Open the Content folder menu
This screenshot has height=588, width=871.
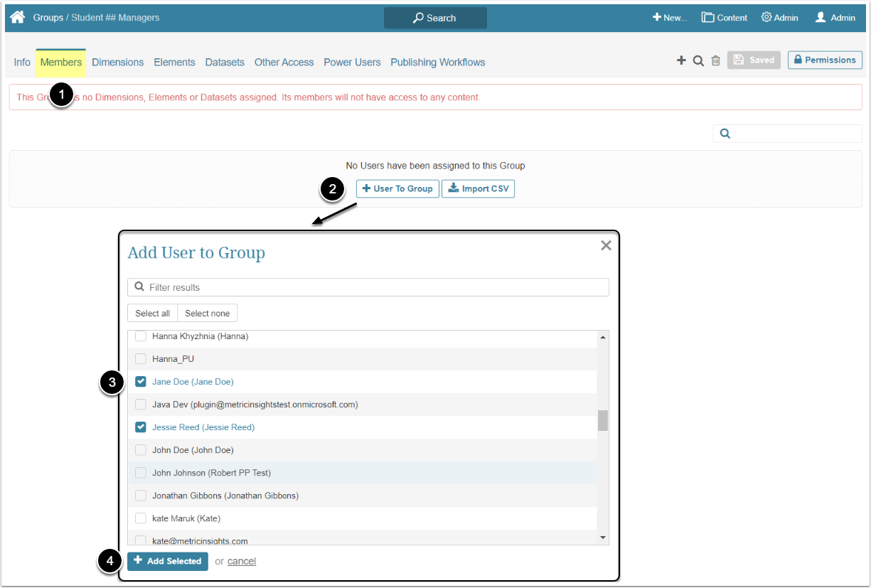(x=724, y=18)
